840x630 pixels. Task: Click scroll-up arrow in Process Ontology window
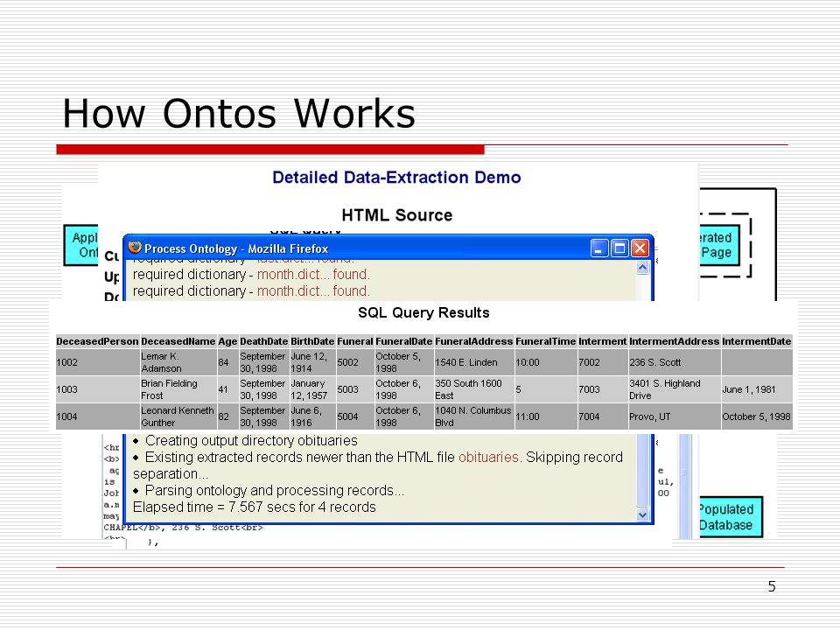point(643,268)
